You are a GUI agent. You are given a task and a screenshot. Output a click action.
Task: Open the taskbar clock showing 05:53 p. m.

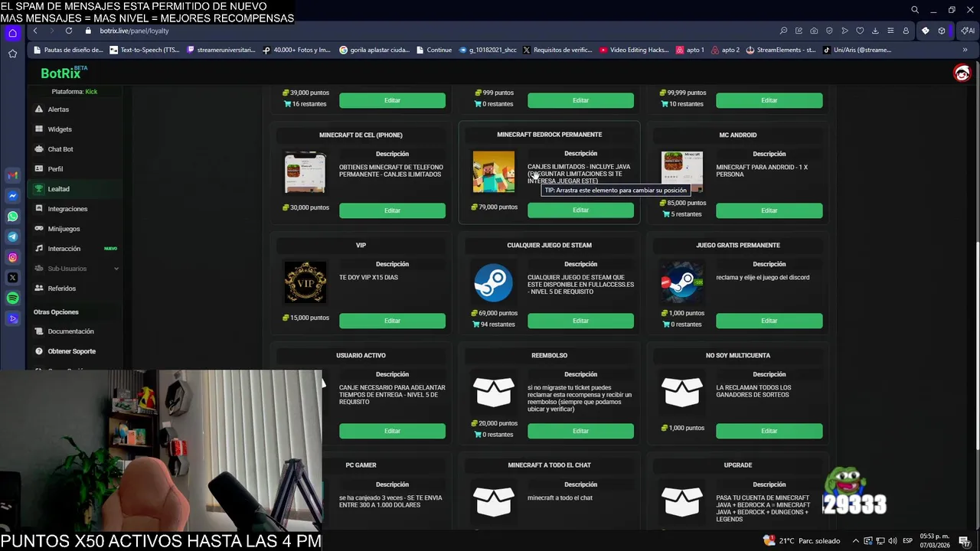935,541
